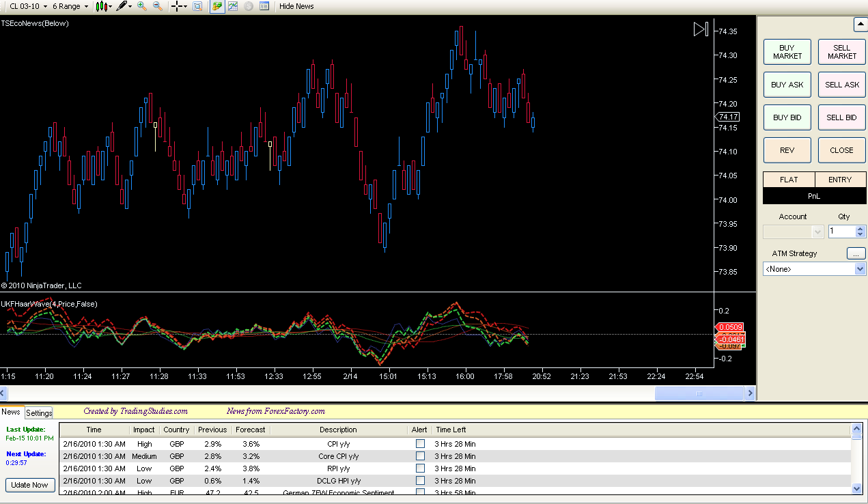Click the BUY MARKET button
868x504 pixels.
(x=787, y=52)
